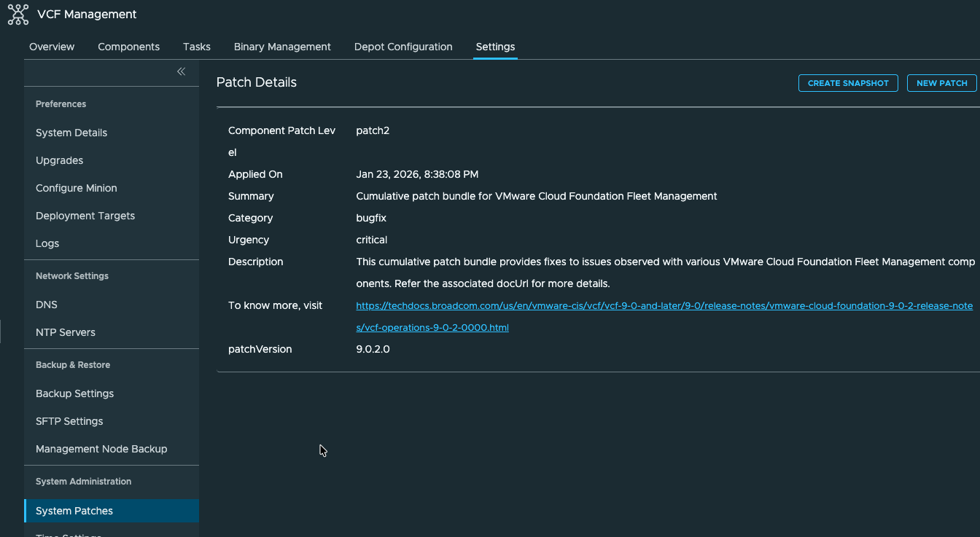Viewport: 980px width, 537px height.
Task: Open the techdocs release notes link
Action: click(664, 306)
